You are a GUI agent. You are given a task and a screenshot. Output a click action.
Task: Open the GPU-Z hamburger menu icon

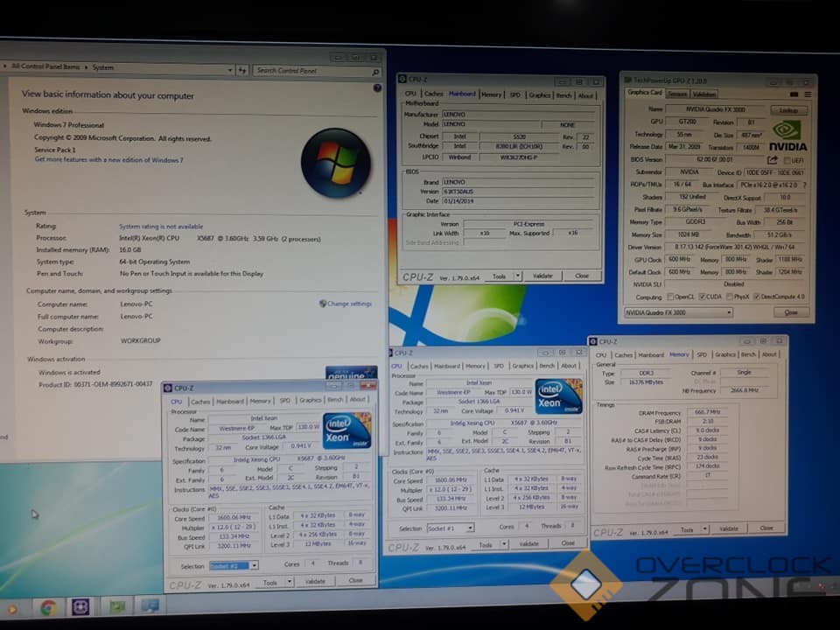[806, 94]
